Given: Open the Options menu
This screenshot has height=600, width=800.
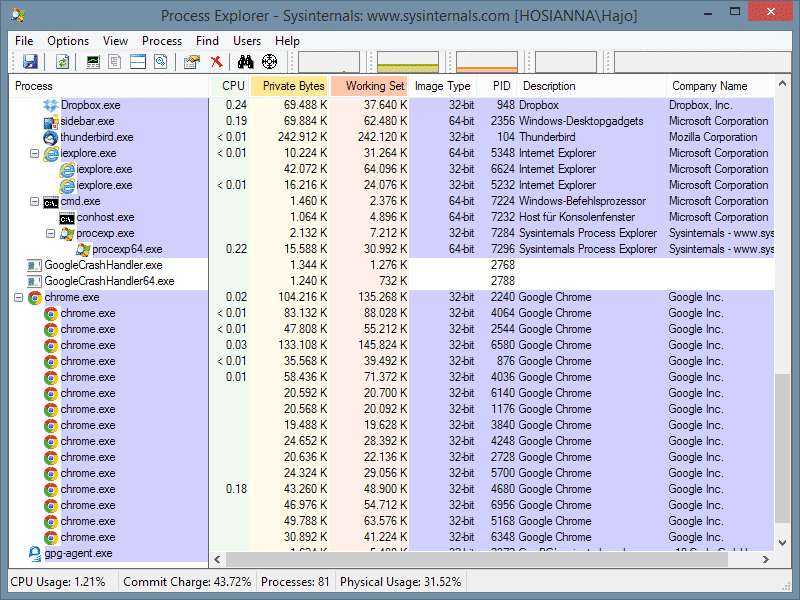Looking at the screenshot, I should pyautogui.click(x=68, y=41).
